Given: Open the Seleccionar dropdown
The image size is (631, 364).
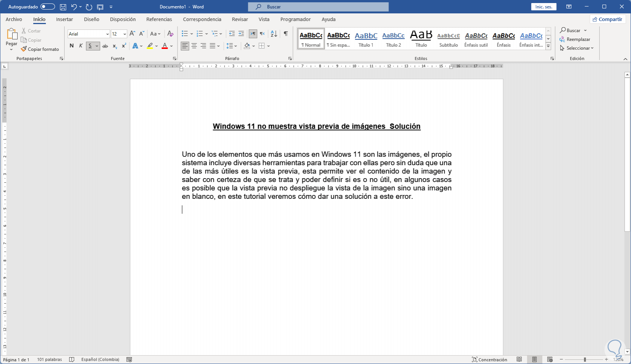Looking at the screenshot, I should point(577,48).
